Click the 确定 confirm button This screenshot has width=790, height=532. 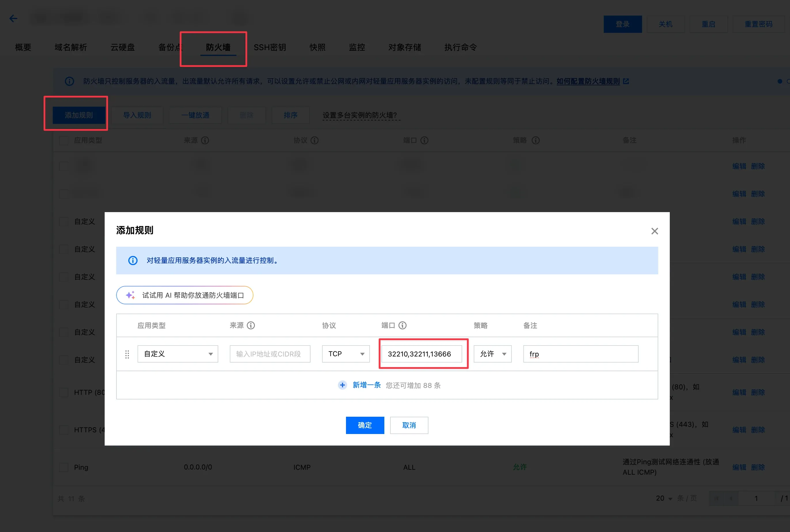tap(365, 425)
